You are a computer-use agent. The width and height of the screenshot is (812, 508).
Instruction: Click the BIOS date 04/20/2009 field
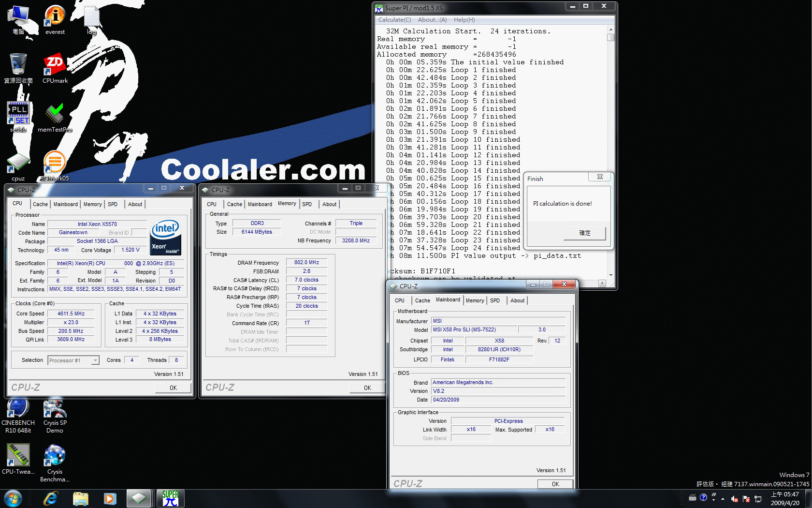[x=498, y=400]
